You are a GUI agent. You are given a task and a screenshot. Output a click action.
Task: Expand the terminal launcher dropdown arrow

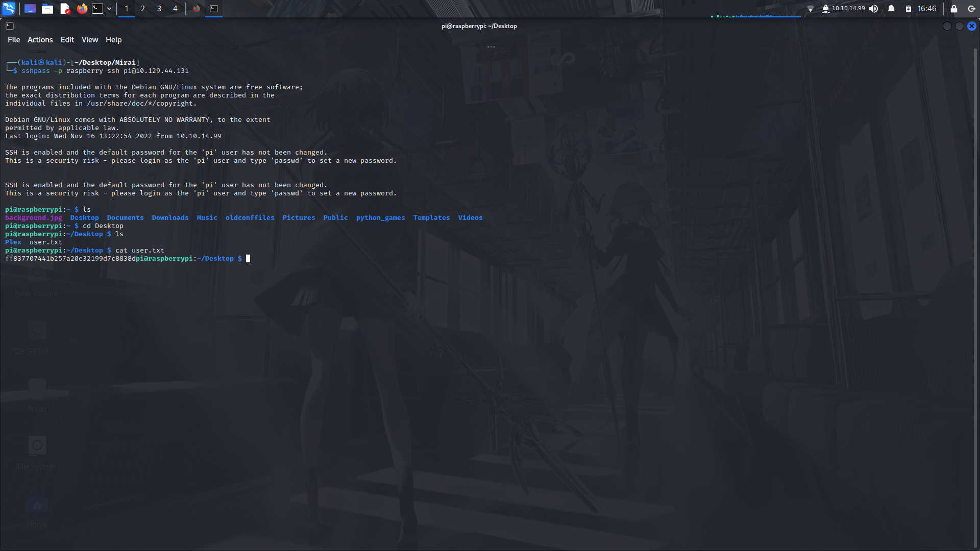109,9
